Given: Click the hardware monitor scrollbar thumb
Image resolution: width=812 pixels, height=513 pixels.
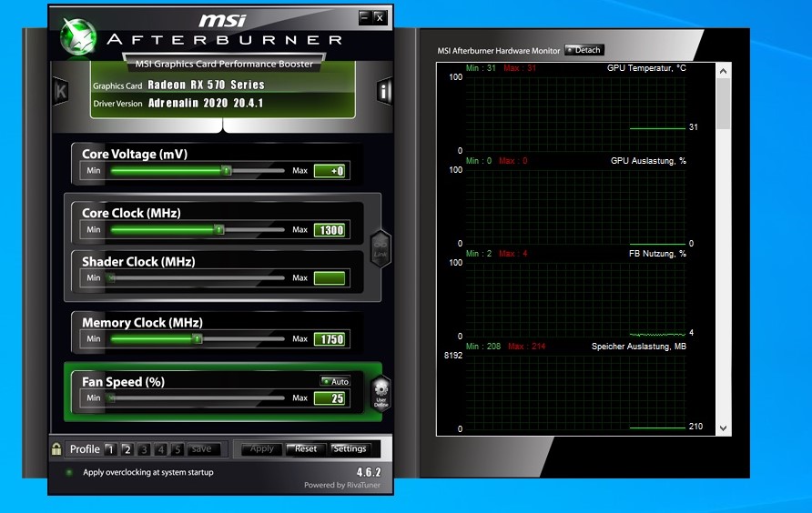Looking at the screenshot, I should 724,104.
